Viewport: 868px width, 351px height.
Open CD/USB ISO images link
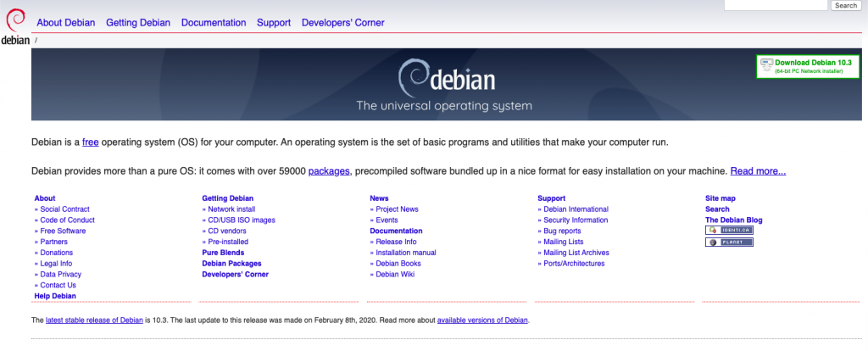pyautogui.click(x=242, y=220)
